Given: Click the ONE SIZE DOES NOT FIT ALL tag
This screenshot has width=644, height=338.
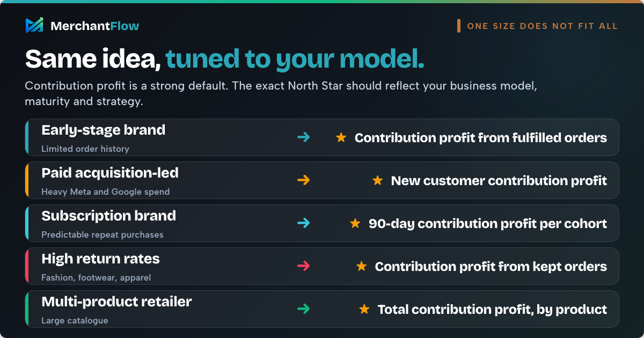Looking at the screenshot, I should 538,26.
